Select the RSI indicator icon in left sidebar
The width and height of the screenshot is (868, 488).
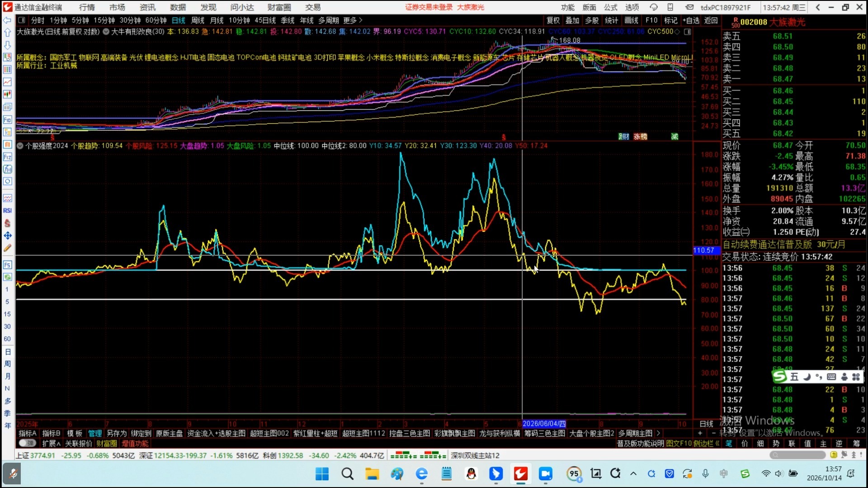[7, 211]
